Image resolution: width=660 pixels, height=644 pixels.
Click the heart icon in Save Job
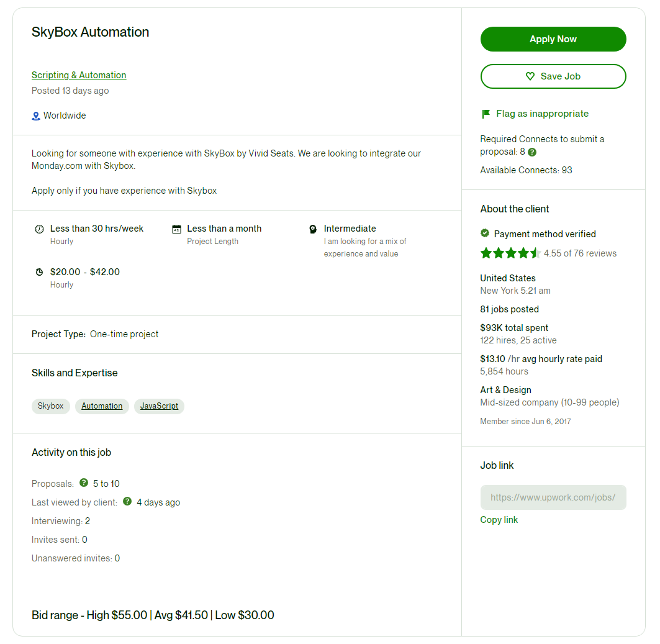tap(530, 76)
